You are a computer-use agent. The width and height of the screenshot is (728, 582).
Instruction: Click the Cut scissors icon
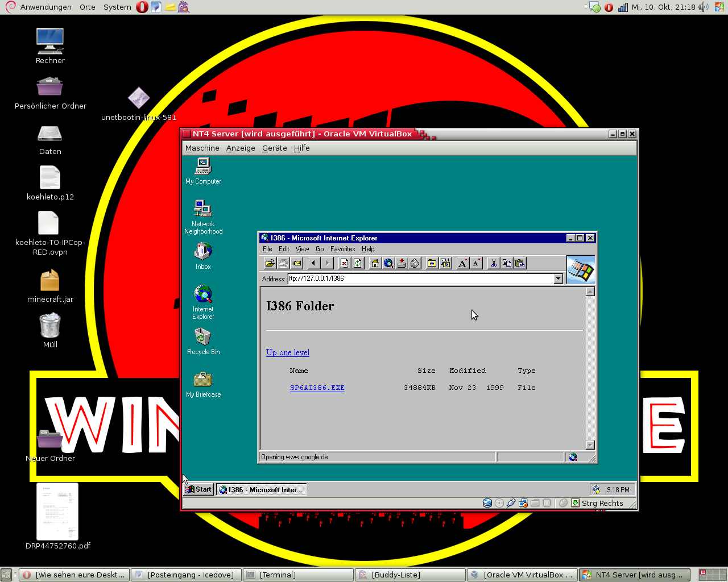click(x=494, y=263)
